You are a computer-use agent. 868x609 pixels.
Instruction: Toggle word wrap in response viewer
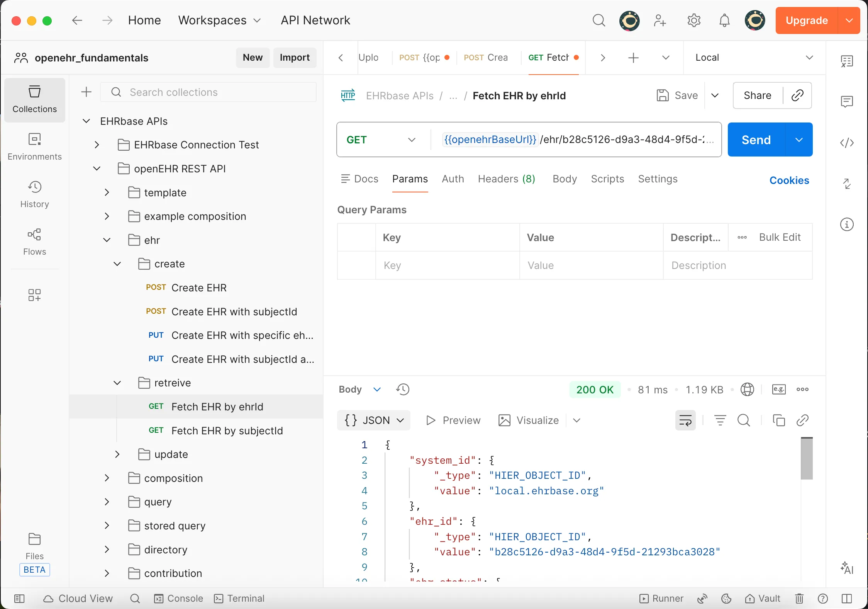pos(685,420)
